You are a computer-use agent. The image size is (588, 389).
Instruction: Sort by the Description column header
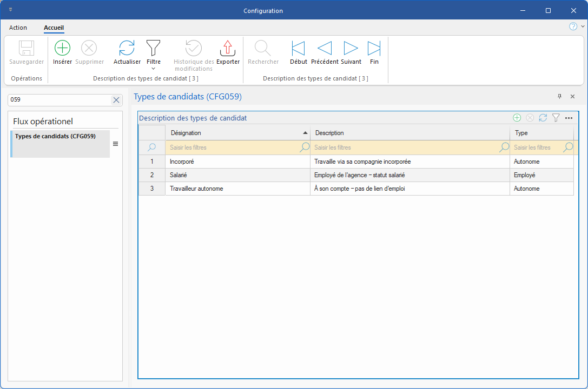coord(410,133)
